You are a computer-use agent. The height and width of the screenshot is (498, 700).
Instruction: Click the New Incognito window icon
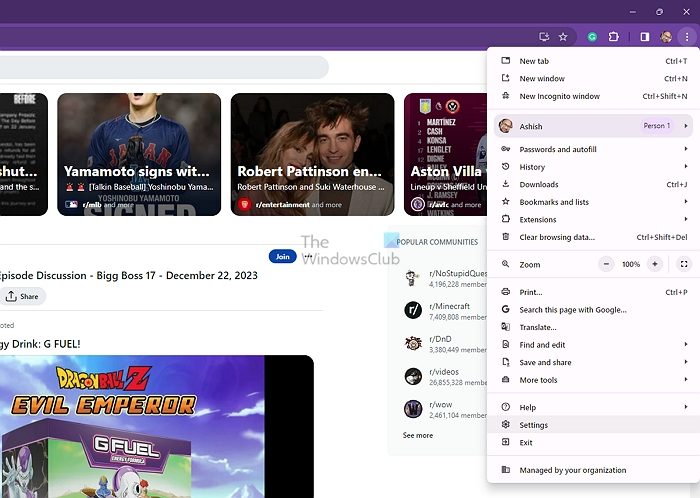click(505, 95)
